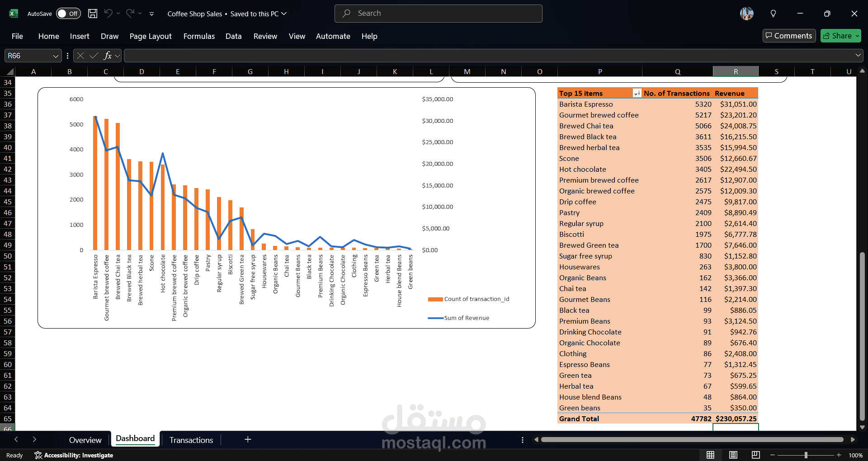Zoom out with the minus icon
868x461 pixels.
773,455
